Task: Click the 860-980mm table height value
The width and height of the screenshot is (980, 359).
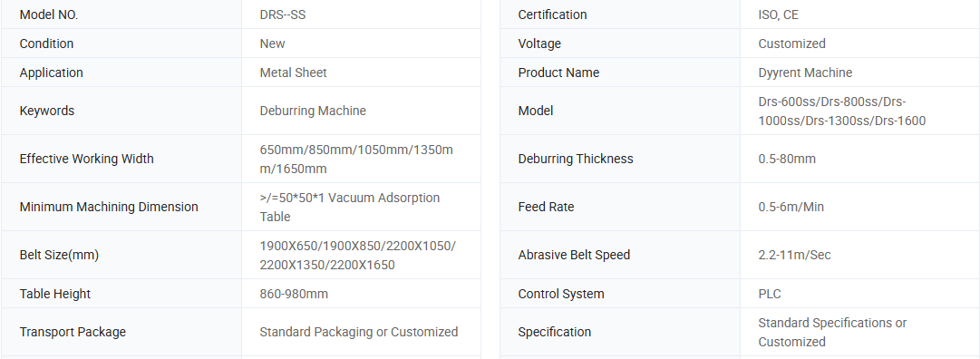Action: pyautogui.click(x=294, y=294)
